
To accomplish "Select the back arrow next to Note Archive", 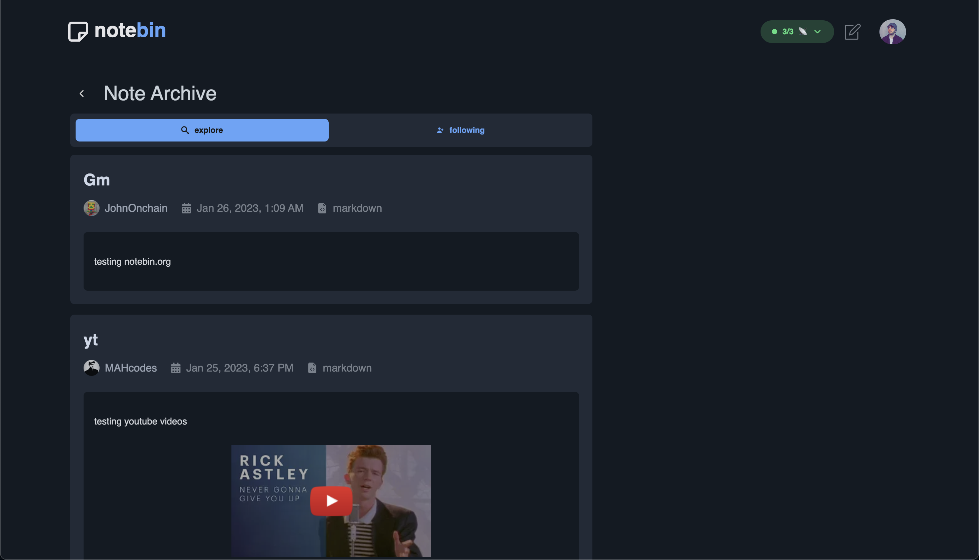I will click(82, 93).
